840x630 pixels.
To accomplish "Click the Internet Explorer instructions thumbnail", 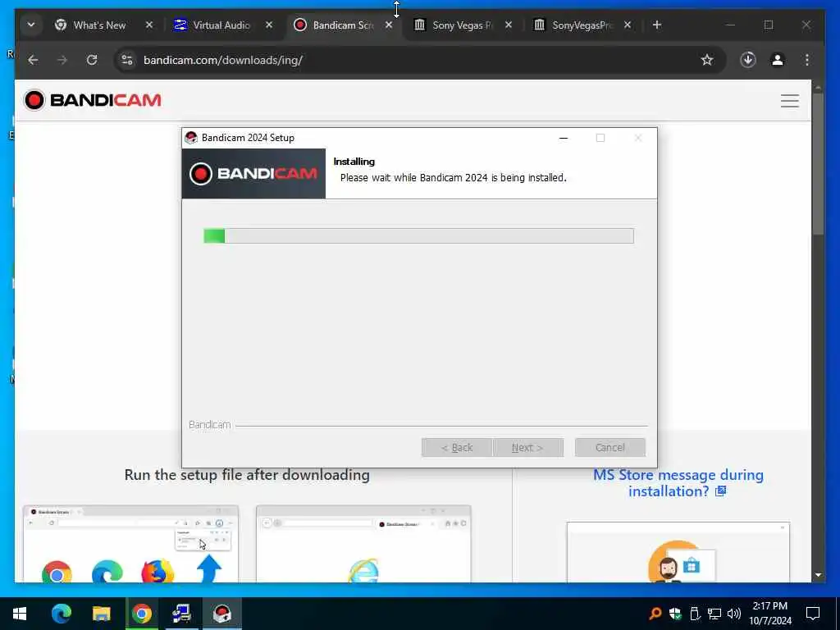I will [363, 543].
